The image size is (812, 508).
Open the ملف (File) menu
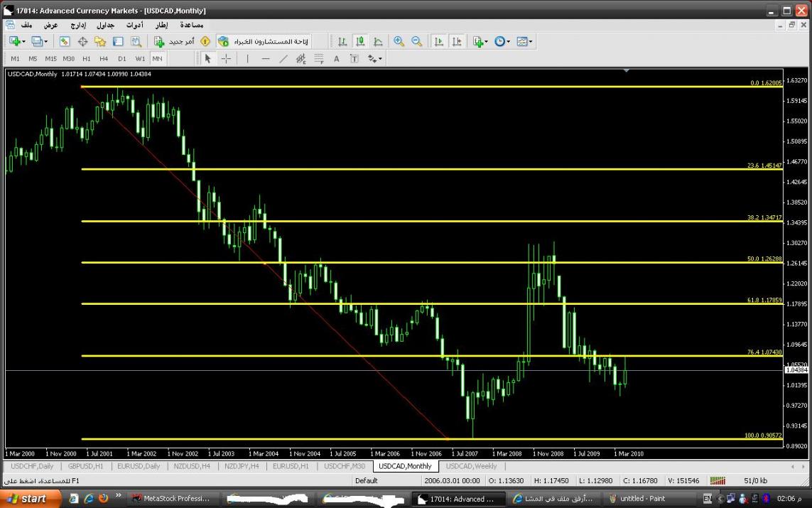click(26, 25)
